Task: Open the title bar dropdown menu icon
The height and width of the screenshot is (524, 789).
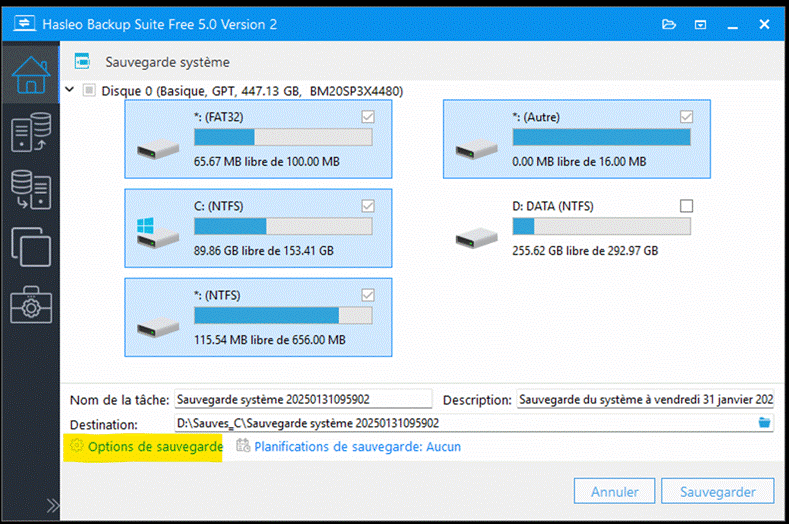Action: pos(700,25)
